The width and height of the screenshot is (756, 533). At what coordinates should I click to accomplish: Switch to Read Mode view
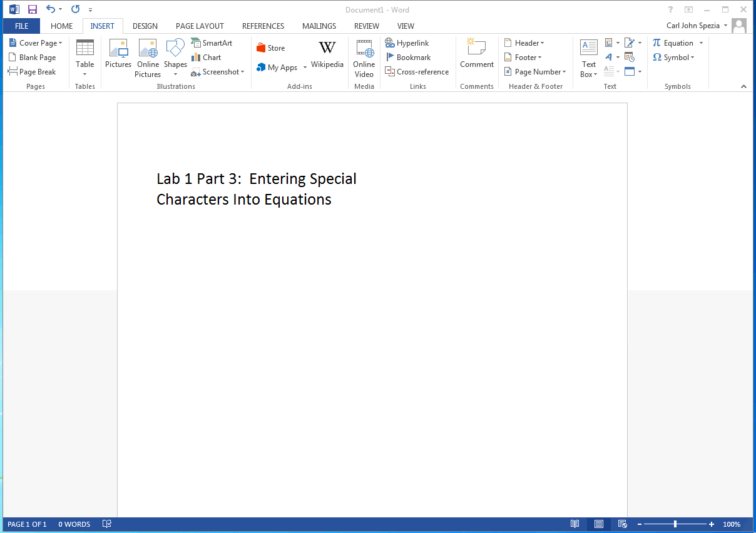575,524
